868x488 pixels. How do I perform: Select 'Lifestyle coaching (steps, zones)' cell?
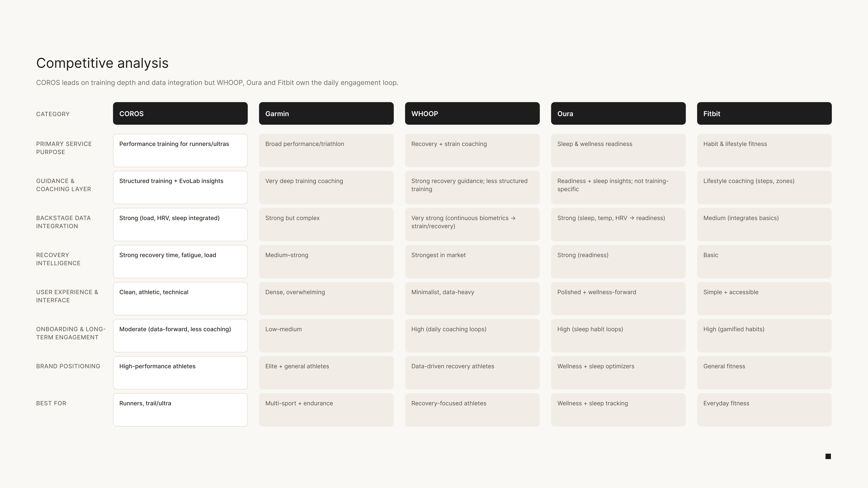(764, 188)
